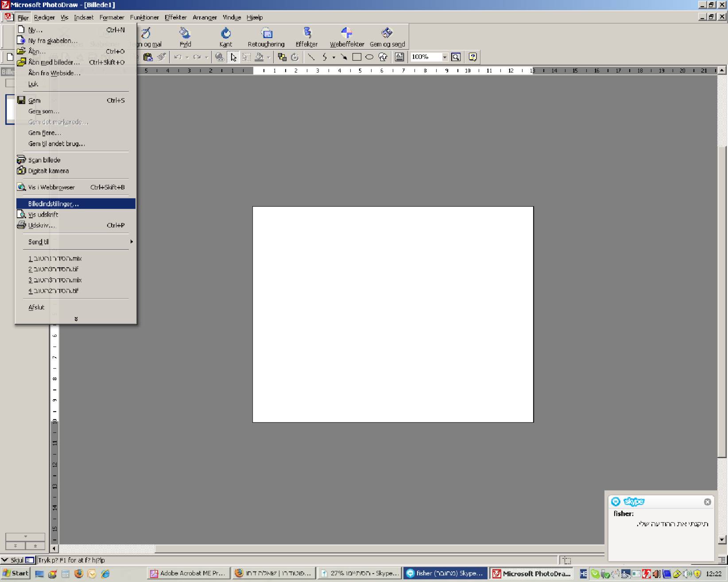Click the Pan and Zoom magnifier icon
The image size is (728, 582).
tap(456, 57)
